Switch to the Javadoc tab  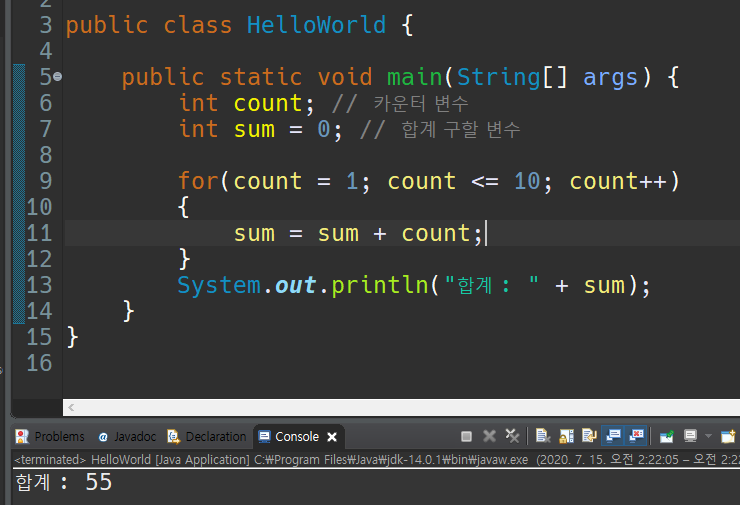click(127, 437)
